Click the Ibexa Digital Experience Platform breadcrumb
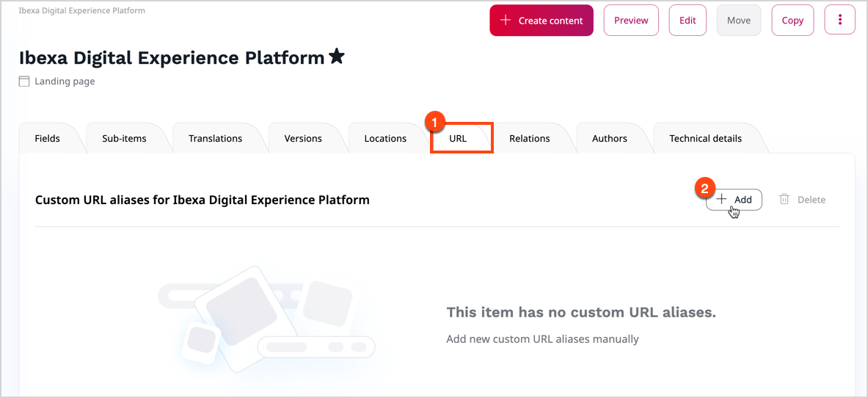The image size is (868, 398). tap(82, 11)
